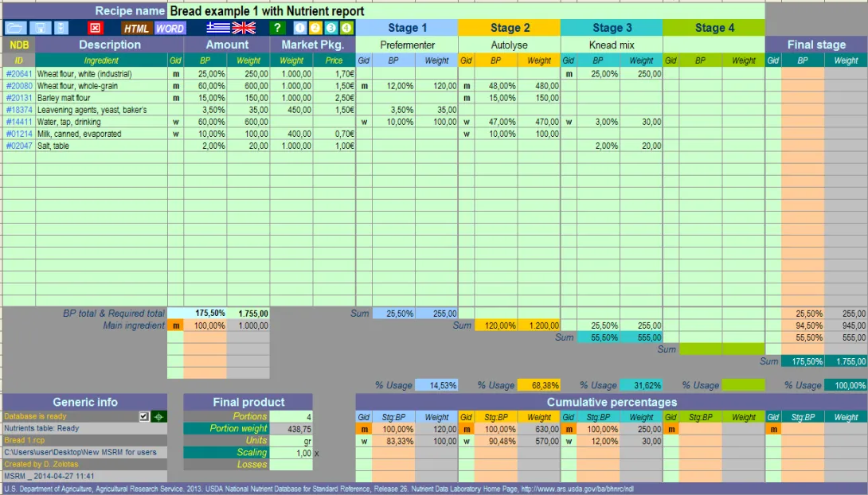Click NDB link #02047 for table salt

pyautogui.click(x=19, y=146)
